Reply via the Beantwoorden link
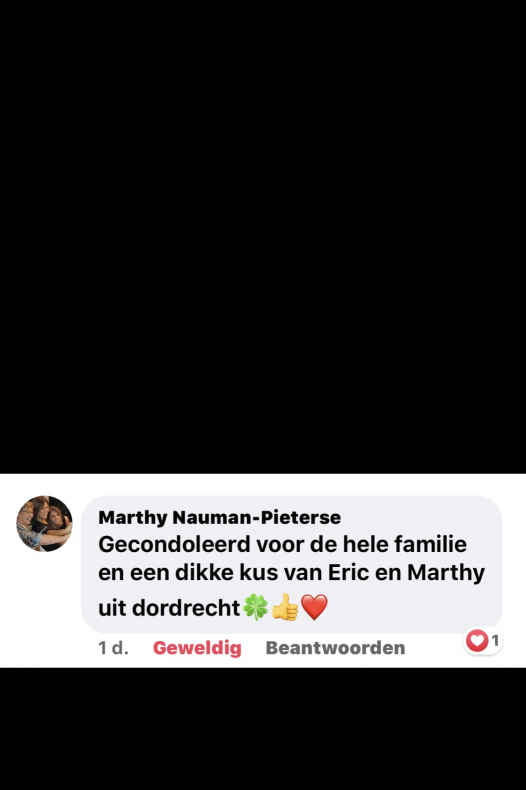526x790 pixels. coord(336,648)
